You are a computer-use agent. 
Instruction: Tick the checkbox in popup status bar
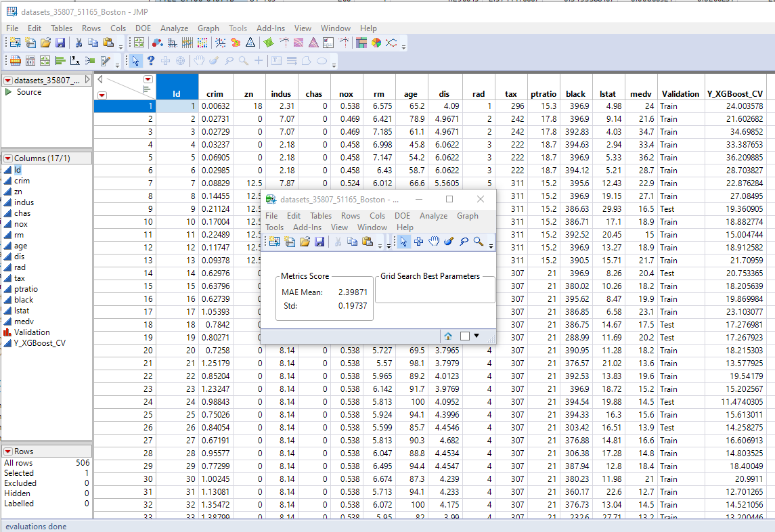(464, 336)
